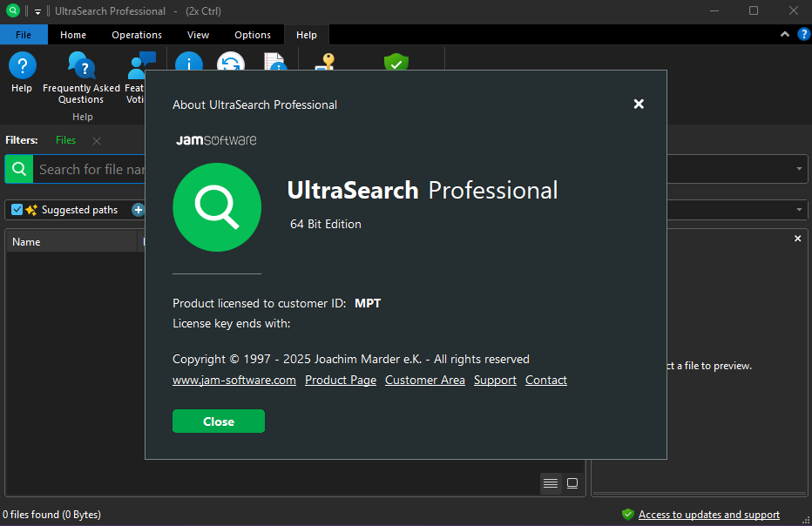Image resolution: width=812 pixels, height=526 pixels.
Task: Open the Customer Area link
Action: pyautogui.click(x=425, y=380)
